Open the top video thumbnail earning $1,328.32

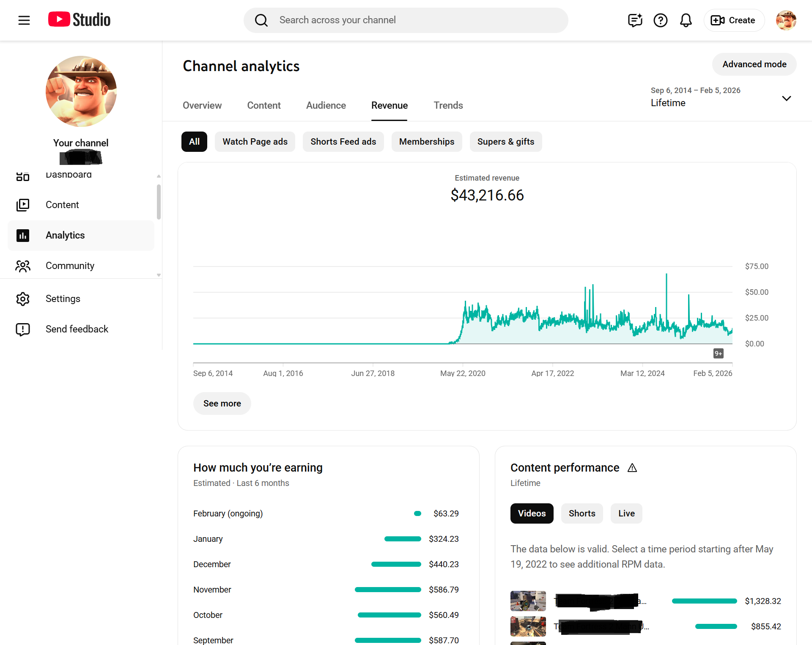528,601
